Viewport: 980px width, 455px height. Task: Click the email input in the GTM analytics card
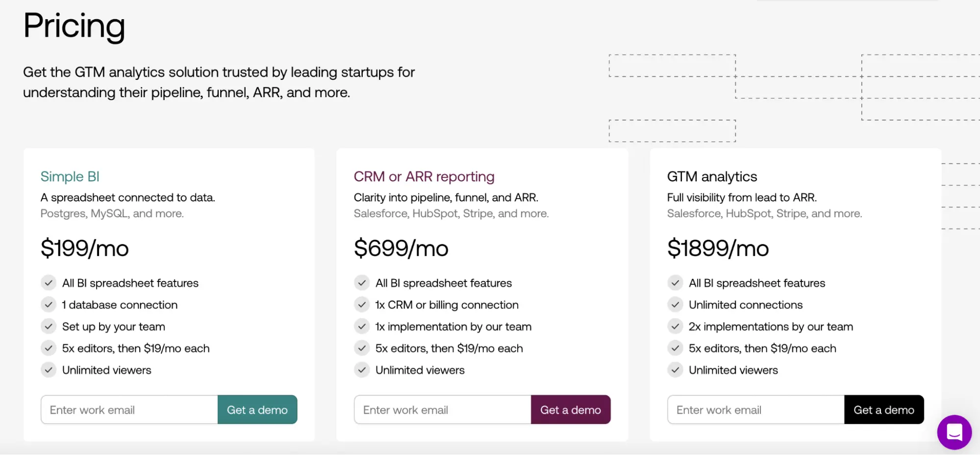tap(755, 409)
